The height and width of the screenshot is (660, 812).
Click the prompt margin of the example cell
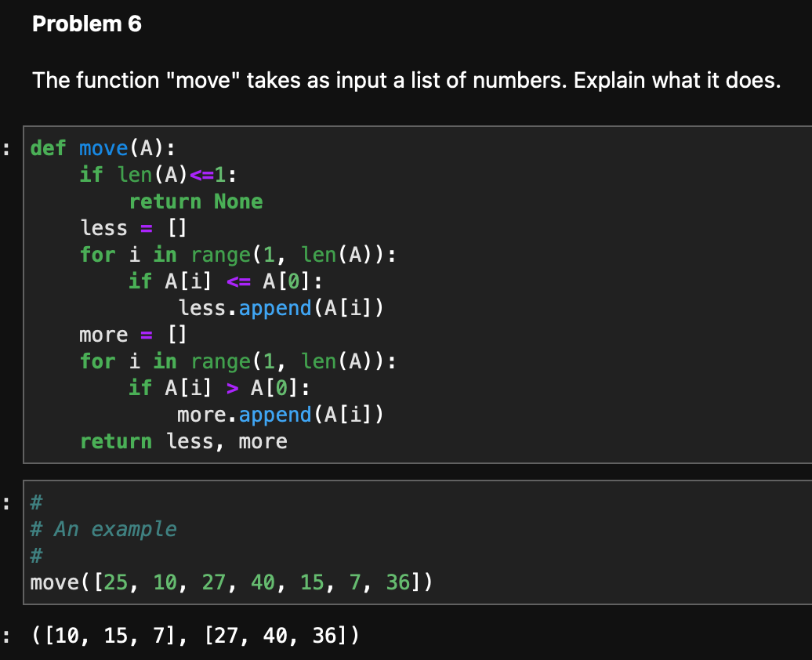(6, 502)
